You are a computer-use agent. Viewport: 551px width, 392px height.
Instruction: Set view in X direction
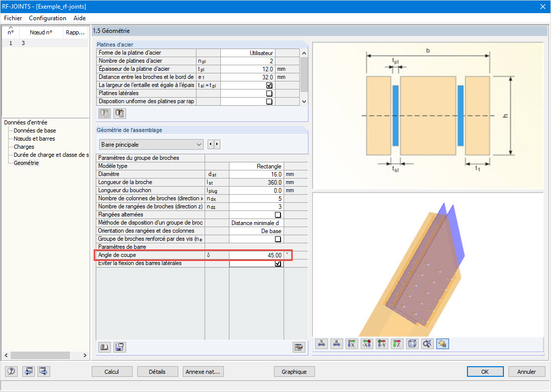[x=351, y=344]
